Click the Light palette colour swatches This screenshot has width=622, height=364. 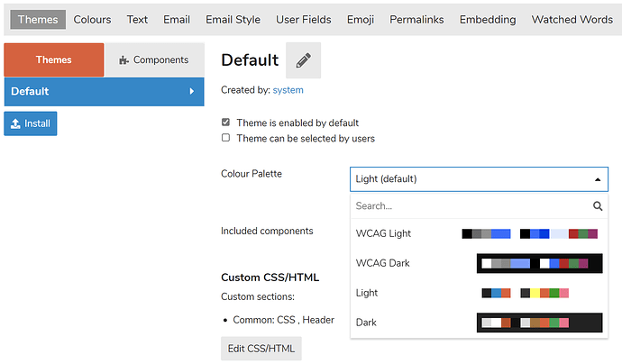click(x=526, y=293)
